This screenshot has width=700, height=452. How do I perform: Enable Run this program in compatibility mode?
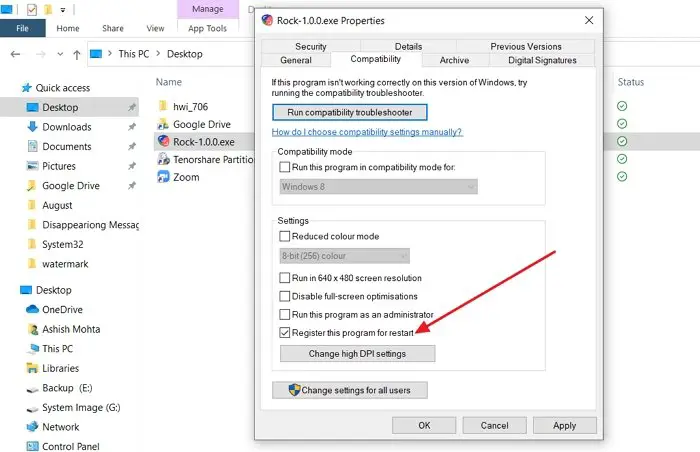284,167
